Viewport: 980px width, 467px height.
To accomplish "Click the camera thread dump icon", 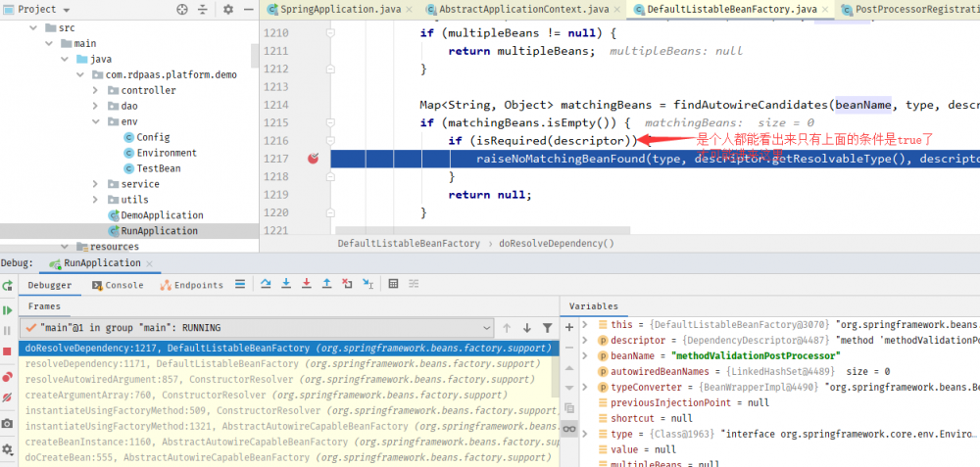I will [x=8, y=423].
